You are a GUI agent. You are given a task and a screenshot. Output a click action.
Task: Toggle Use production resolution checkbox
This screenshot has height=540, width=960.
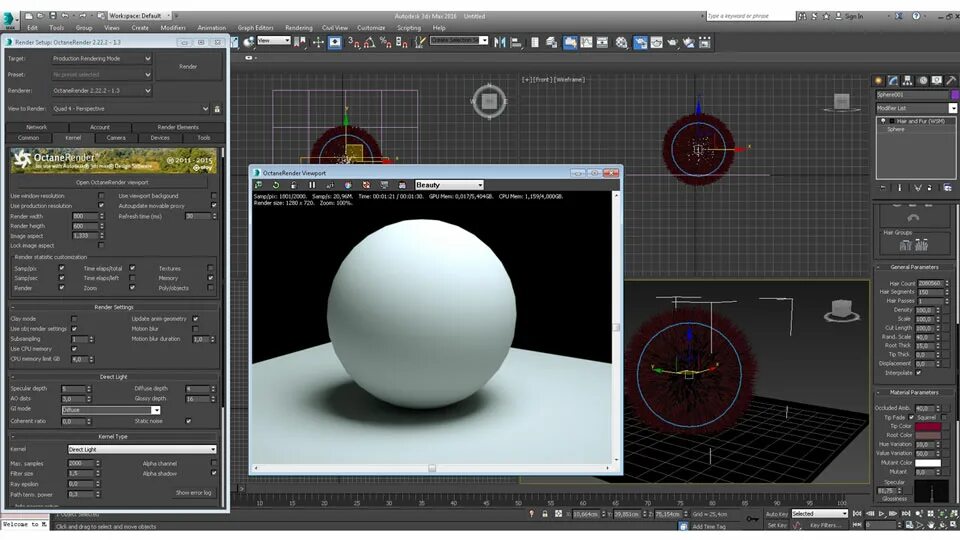[101, 206]
